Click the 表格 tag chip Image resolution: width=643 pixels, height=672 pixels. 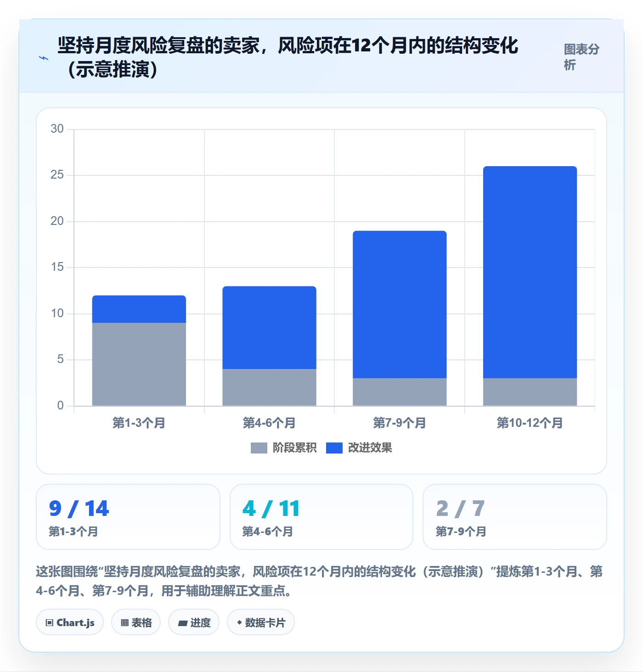[136, 622]
